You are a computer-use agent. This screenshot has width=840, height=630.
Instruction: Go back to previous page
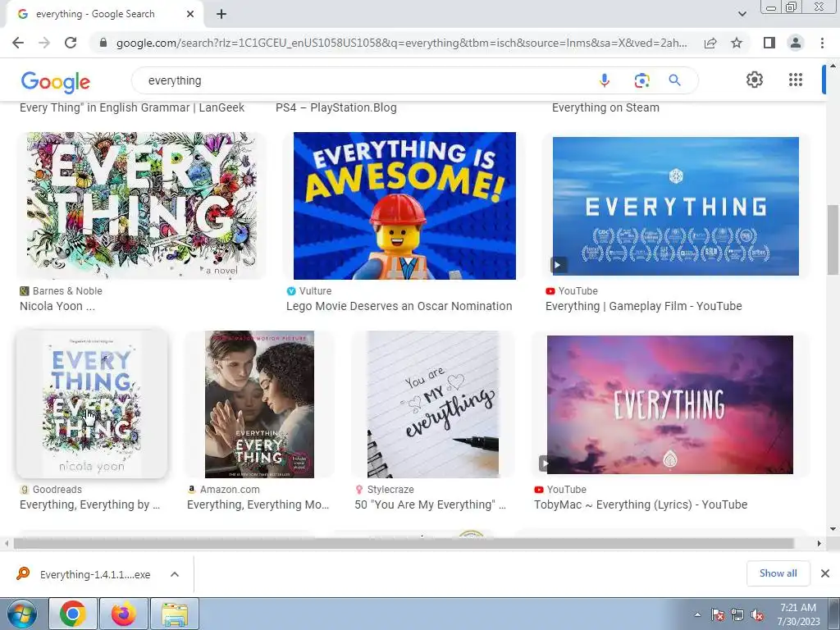coord(18,43)
